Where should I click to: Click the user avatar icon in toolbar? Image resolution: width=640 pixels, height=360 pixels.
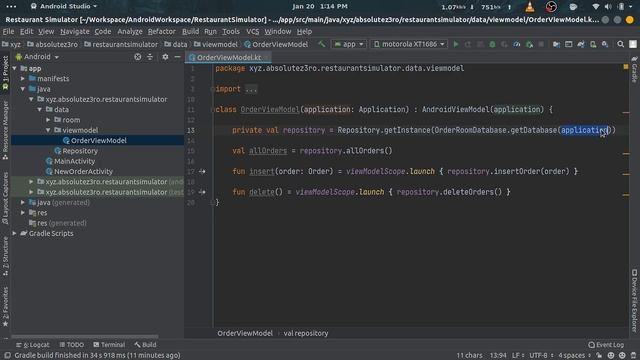click(633, 44)
